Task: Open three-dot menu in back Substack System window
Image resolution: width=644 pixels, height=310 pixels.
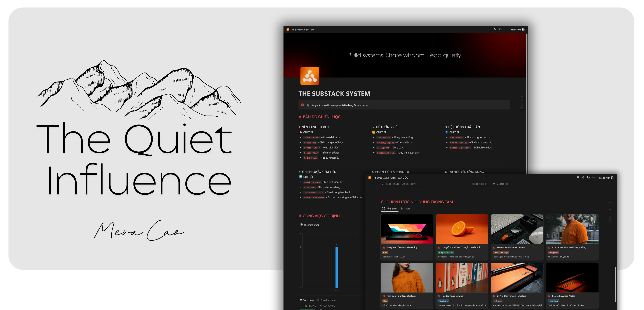Action: coord(505,29)
